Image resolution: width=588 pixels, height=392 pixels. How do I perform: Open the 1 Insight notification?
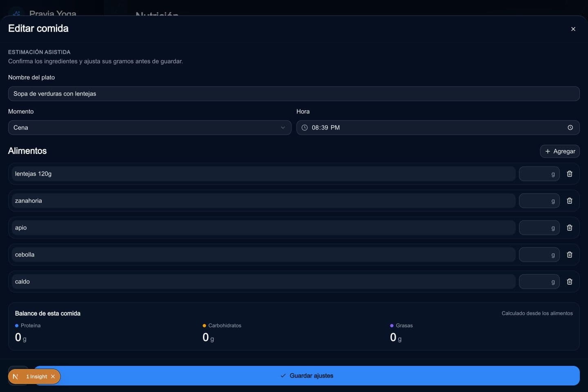point(37,376)
